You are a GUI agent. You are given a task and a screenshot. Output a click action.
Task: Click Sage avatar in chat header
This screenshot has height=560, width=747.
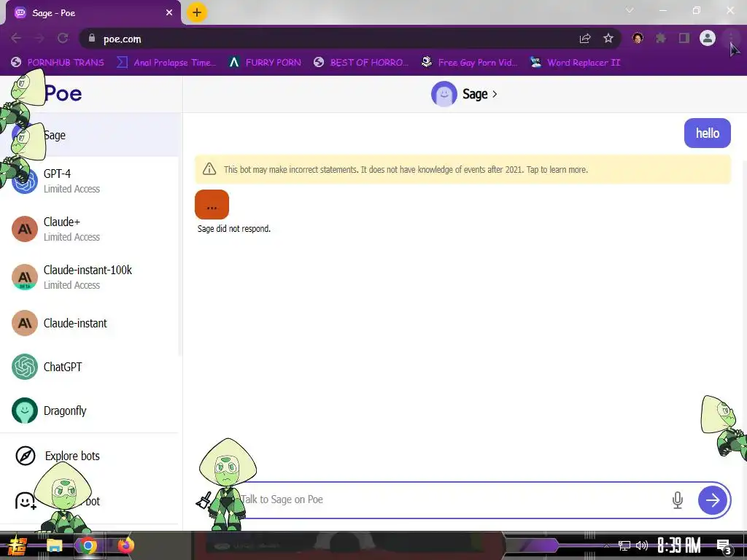coord(444,94)
